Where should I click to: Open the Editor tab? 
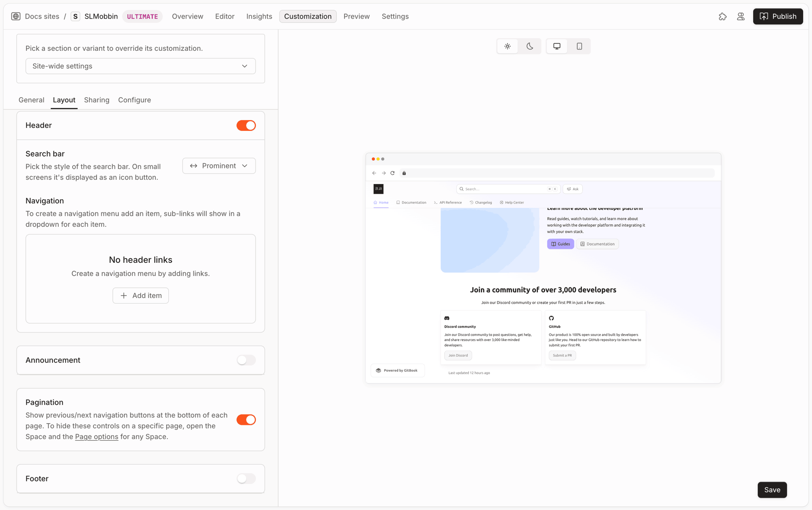pos(225,16)
